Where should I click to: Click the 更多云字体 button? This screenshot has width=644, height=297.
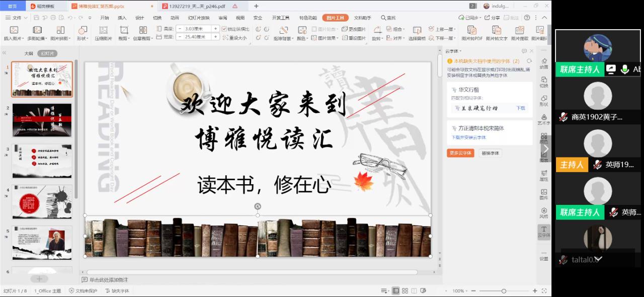coord(460,153)
